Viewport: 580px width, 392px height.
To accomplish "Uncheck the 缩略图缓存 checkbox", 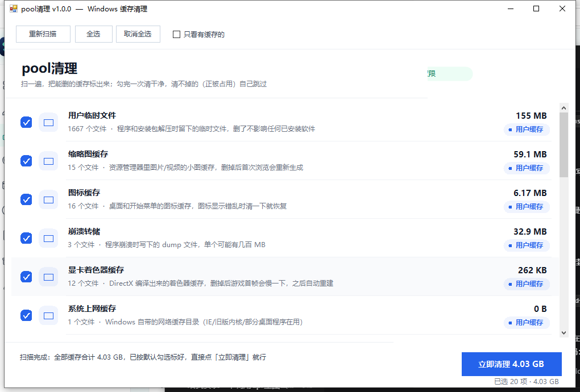I will click(26, 161).
